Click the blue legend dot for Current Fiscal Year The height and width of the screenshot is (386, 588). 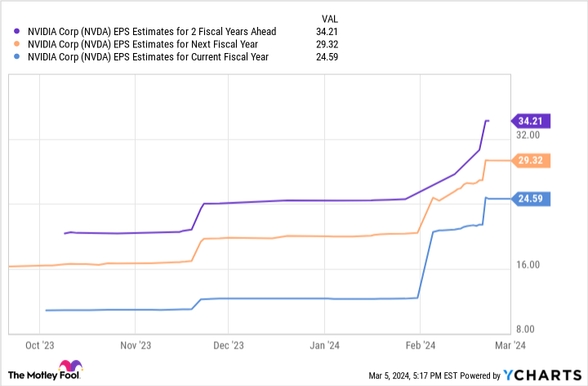point(16,57)
